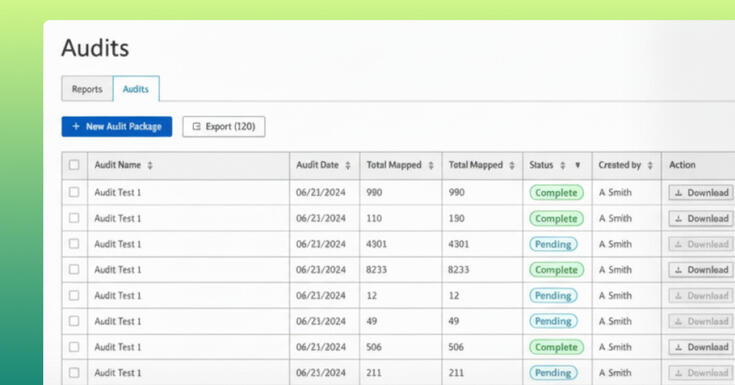Click the '190' total mapped cell
This screenshot has width=735, height=385.
tap(457, 219)
